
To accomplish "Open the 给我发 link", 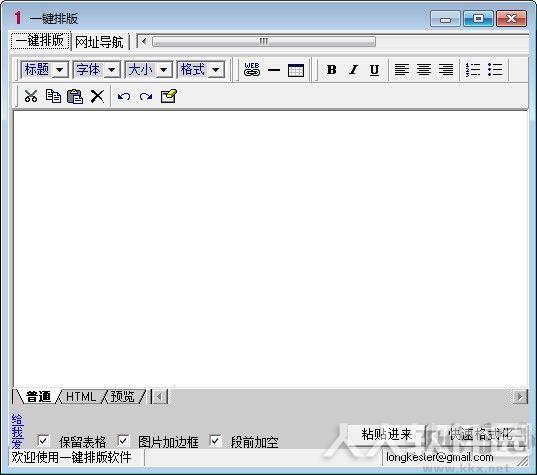I will (17, 431).
